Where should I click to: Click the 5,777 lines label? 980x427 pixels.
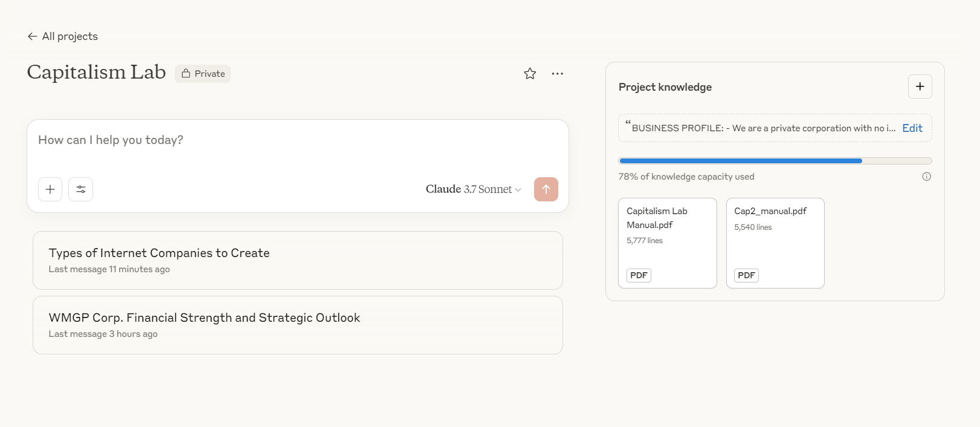tap(645, 241)
